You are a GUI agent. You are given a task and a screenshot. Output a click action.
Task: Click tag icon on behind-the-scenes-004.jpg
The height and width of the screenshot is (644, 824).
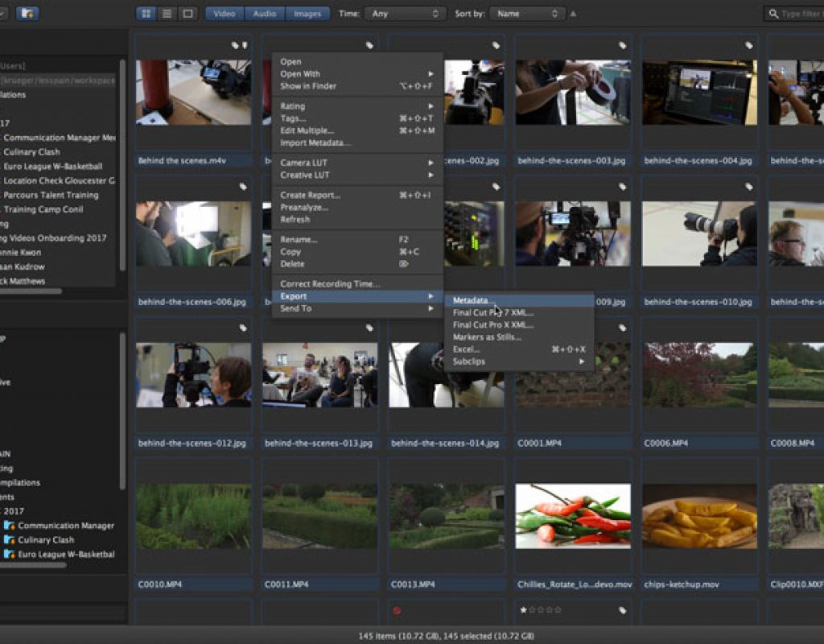coord(749,45)
